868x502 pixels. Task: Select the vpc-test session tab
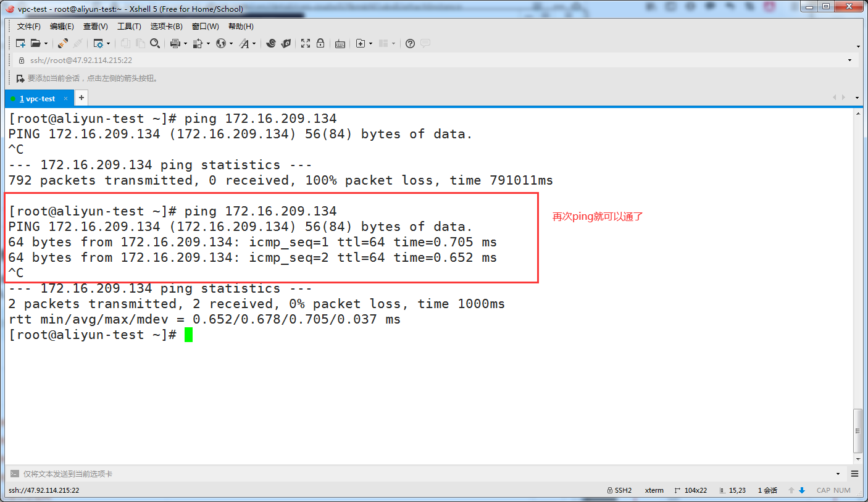click(x=38, y=98)
